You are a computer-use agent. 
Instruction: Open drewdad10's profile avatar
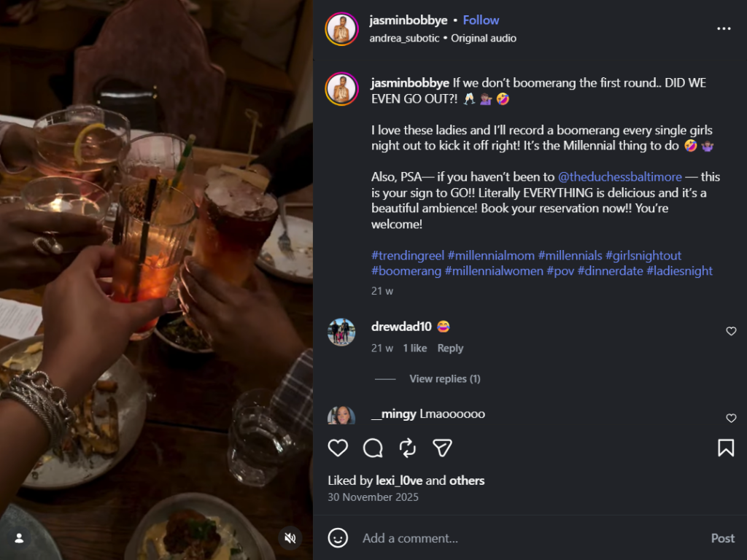coord(341,332)
